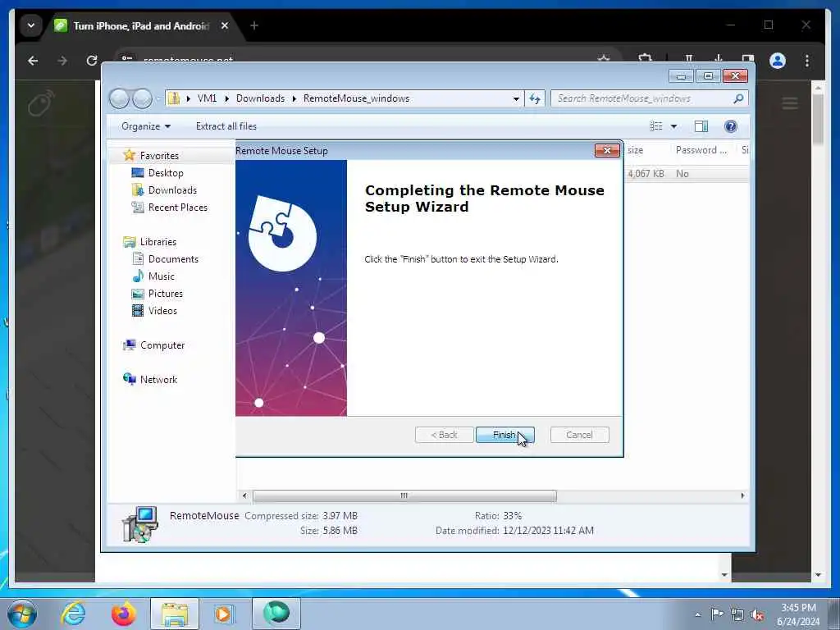The height and width of the screenshot is (630, 840).
Task: Click the grayed Back button in the setup wizard
Action: point(444,435)
